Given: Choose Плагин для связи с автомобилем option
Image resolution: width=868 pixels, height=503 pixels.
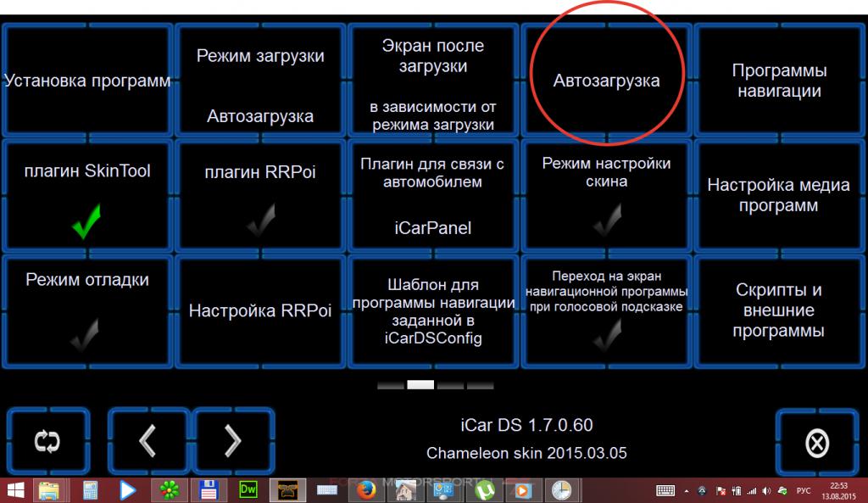Looking at the screenshot, I should [433, 195].
